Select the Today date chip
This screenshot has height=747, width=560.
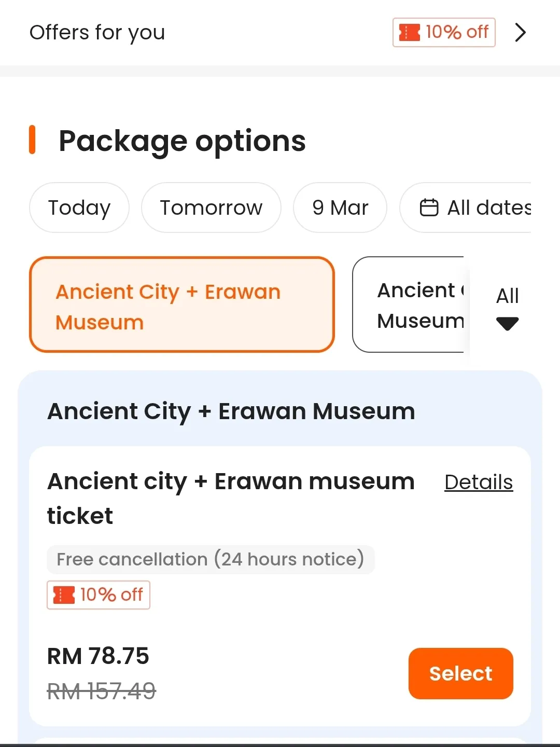click(x=79, y=208)
